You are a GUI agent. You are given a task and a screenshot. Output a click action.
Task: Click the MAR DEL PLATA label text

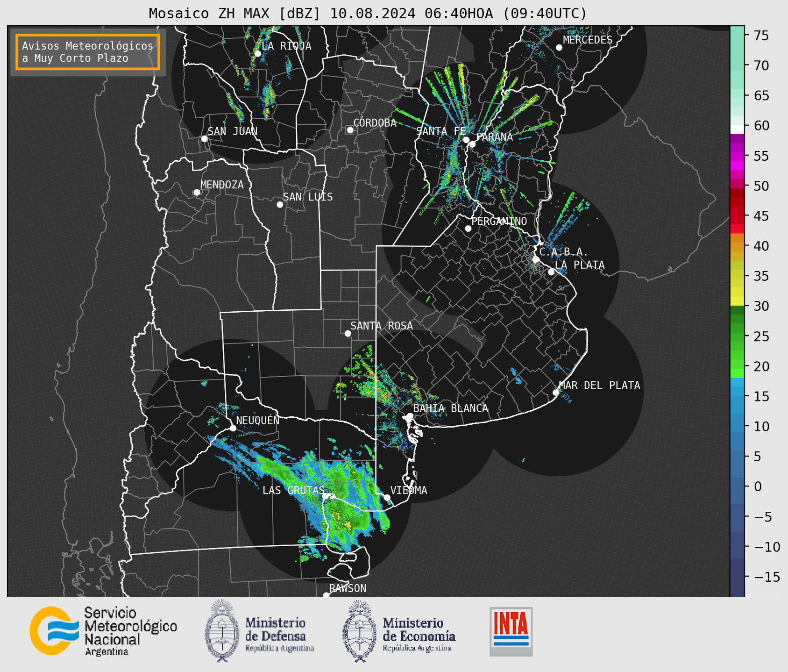pos(599,386)
